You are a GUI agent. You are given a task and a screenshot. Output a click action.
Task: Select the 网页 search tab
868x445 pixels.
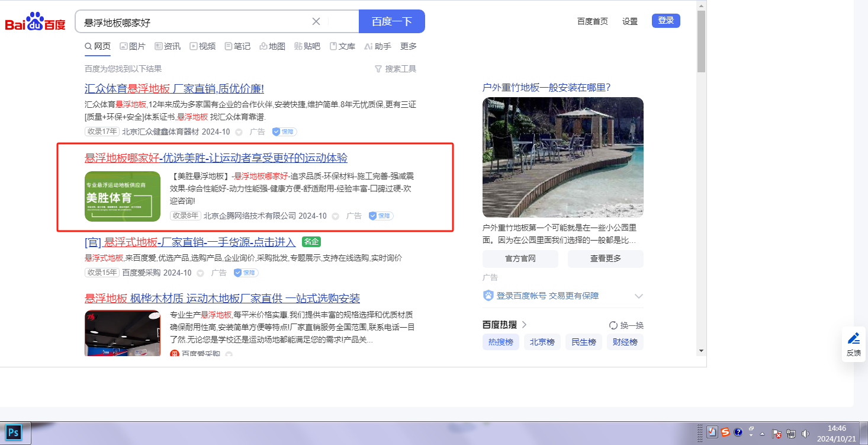98,46
